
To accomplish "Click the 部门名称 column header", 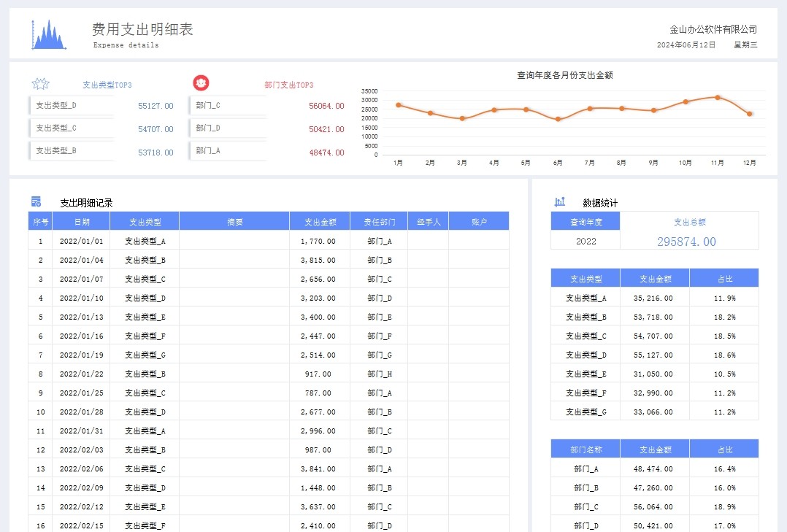I will (x=586, y=450).
